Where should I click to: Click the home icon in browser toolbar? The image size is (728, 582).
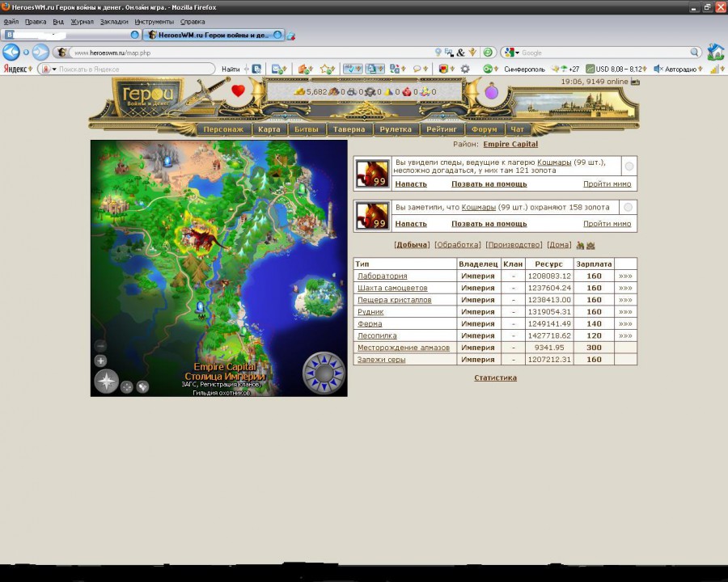pos(716,52)
